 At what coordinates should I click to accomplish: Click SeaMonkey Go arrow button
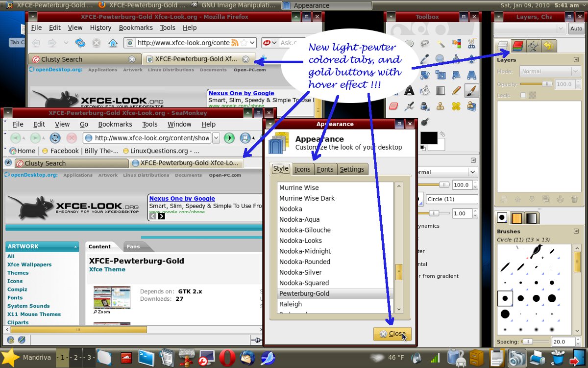pyautogui.click(x=229, y=138)
